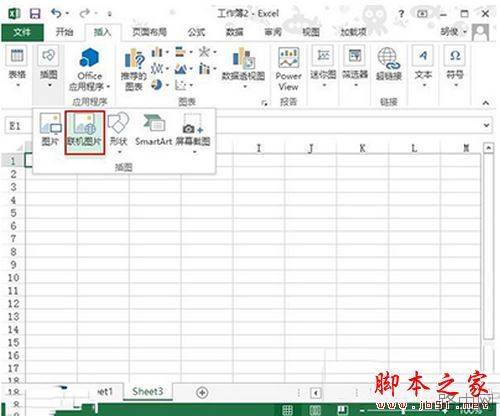Switch to the 开始 Home tab

click(x=64, y=32)
